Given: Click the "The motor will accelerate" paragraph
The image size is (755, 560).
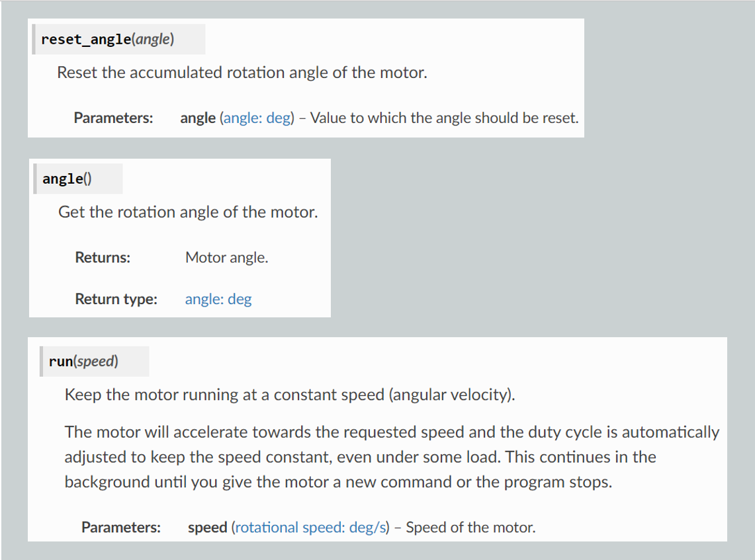Looking at the screenshot, I should (392, 457).
